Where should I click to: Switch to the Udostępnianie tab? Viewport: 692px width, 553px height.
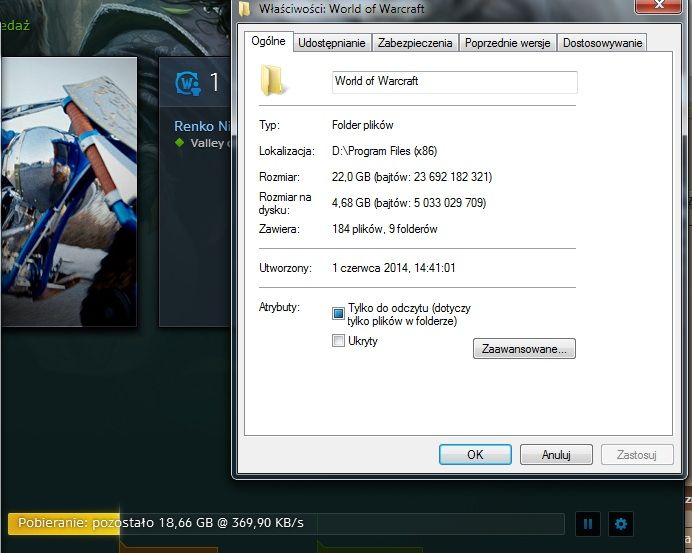332,43
